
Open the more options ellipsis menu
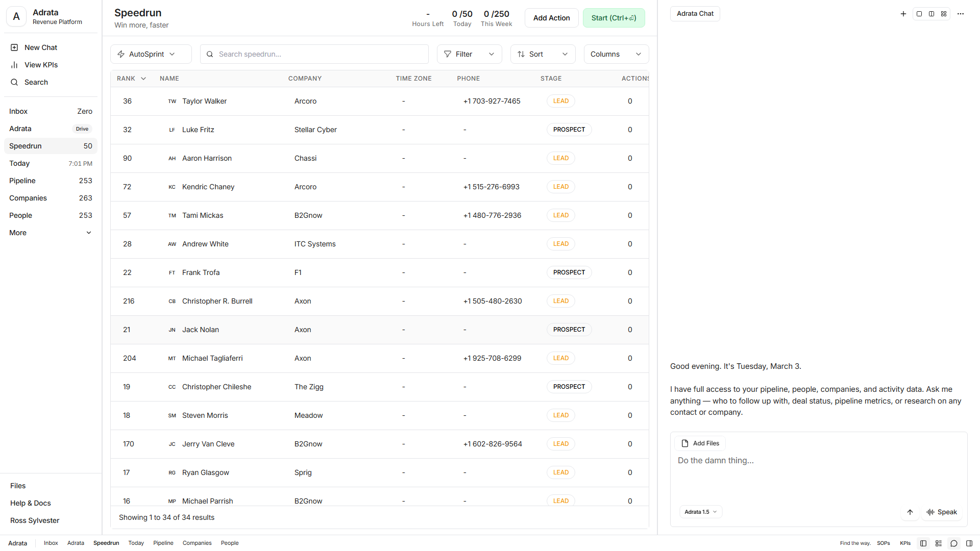[961, 14]
